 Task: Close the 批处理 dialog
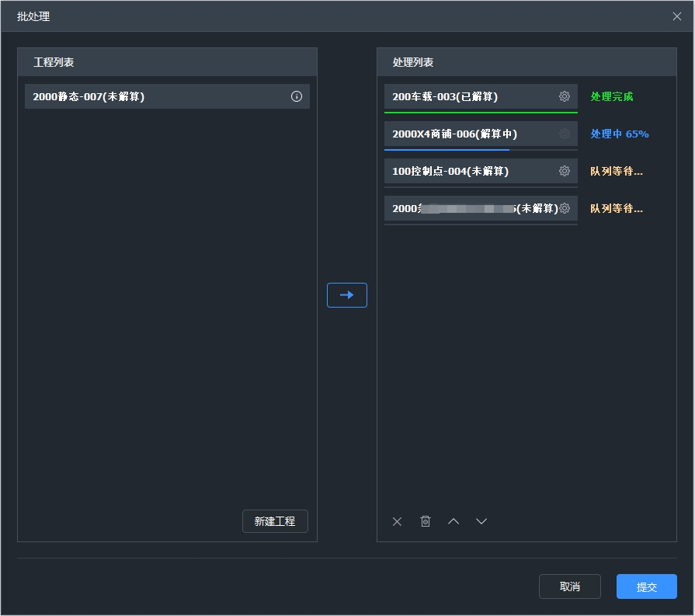[677, 16]
